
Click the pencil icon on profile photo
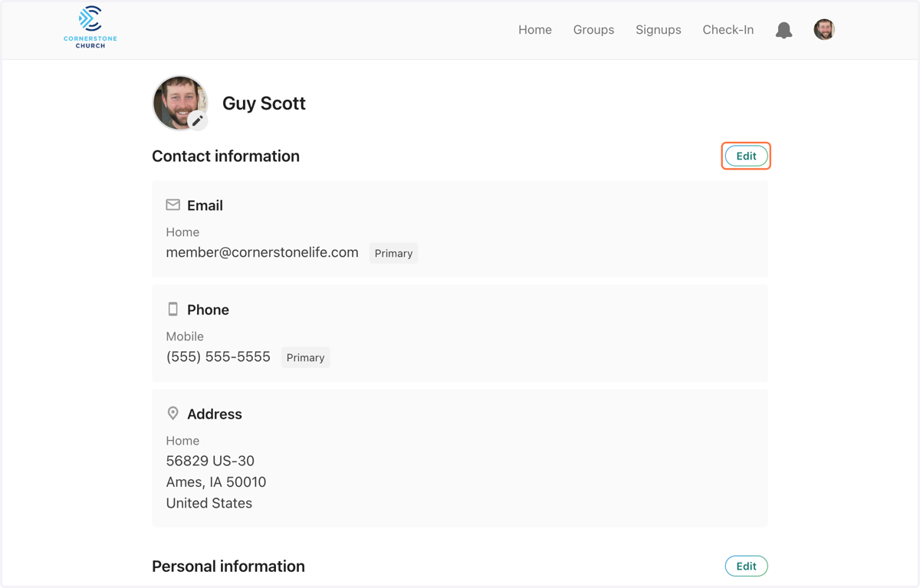click(198, 120)
